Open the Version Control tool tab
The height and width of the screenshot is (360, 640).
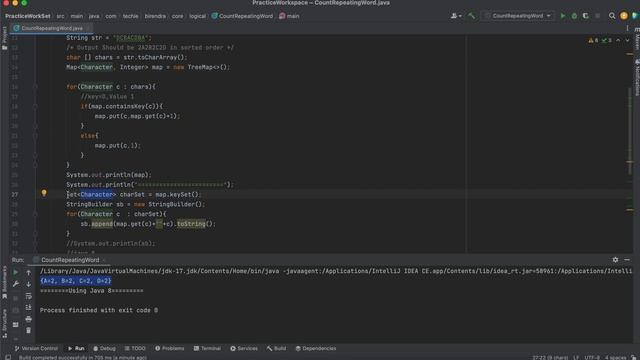pos(36,348)
